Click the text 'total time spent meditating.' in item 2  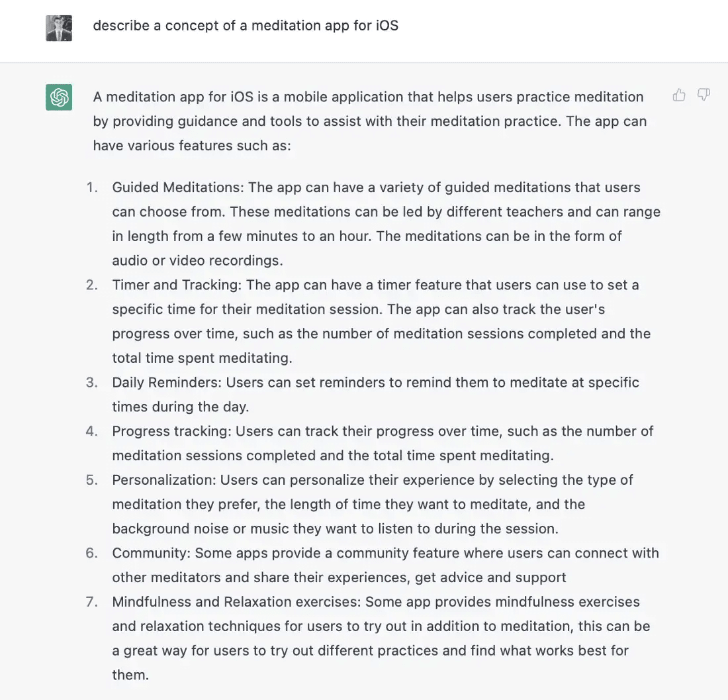click(x=202, y=358)
